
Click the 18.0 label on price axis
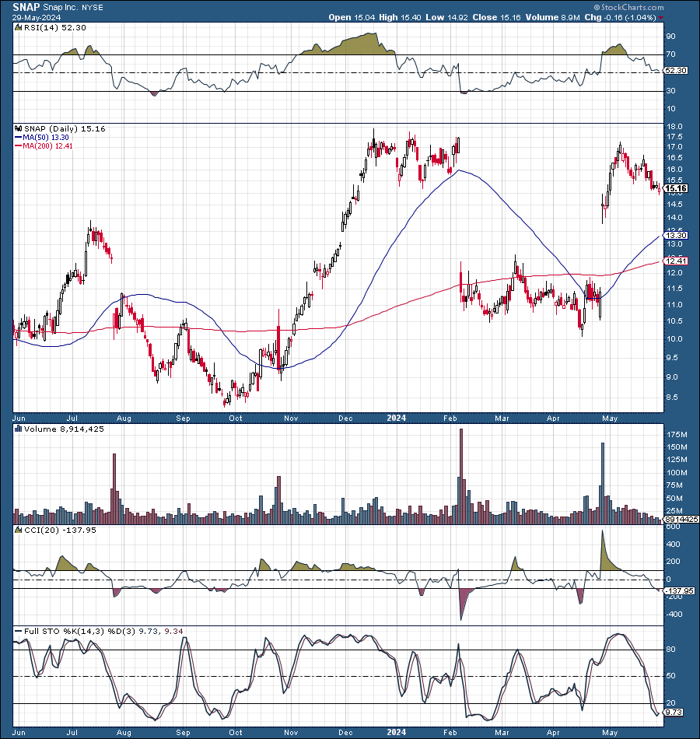coord(674,127)
